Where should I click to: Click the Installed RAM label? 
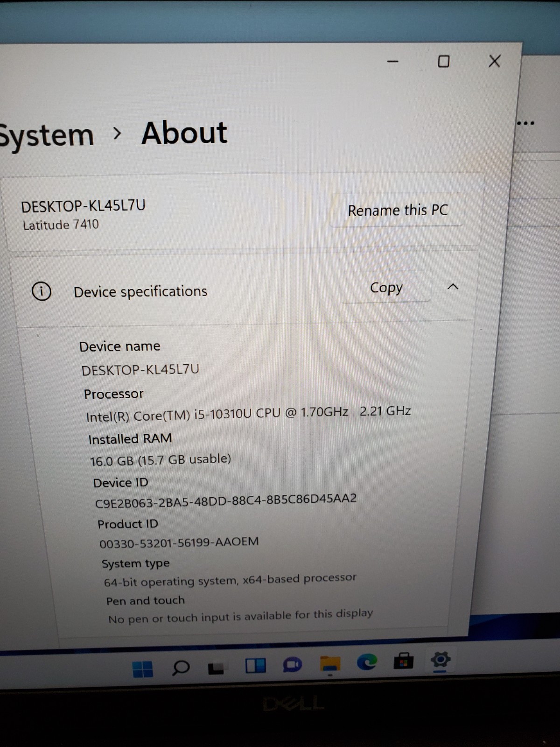pyautogui.click(x=130, y=439)
